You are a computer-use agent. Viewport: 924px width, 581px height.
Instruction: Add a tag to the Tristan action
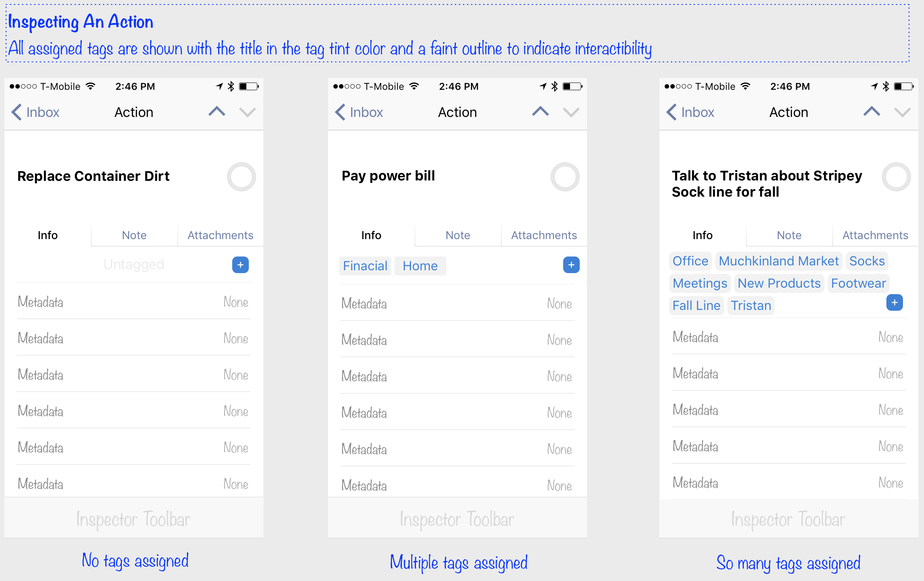[x=894, y=303]
